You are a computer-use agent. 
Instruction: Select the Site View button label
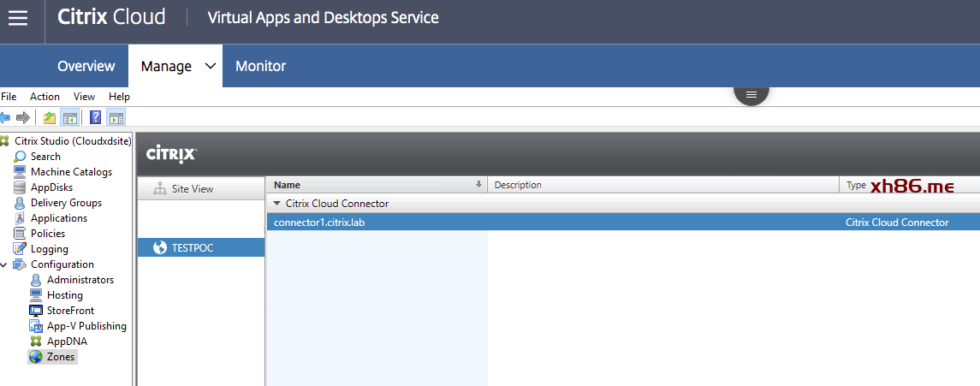(x=193, y=188)
